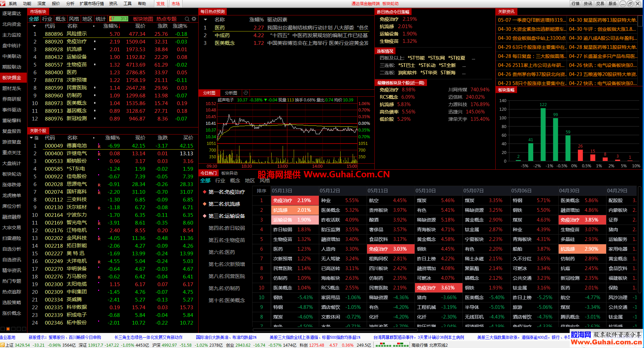This screenshot has height=348, width=644.
Task: Click the horizontal scrollbar under sector history table
Action: (335, 330)
